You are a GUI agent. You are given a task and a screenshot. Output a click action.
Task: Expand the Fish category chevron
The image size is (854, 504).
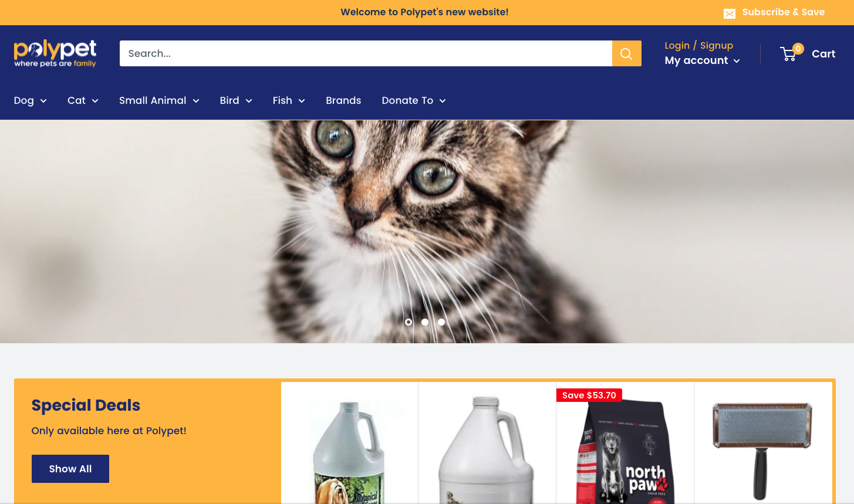302,101
